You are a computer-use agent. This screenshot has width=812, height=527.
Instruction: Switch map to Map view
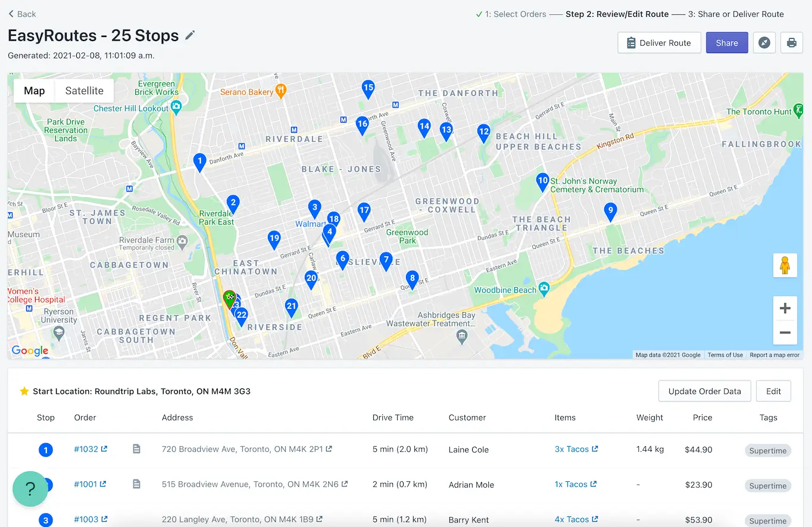click(35, 91)
